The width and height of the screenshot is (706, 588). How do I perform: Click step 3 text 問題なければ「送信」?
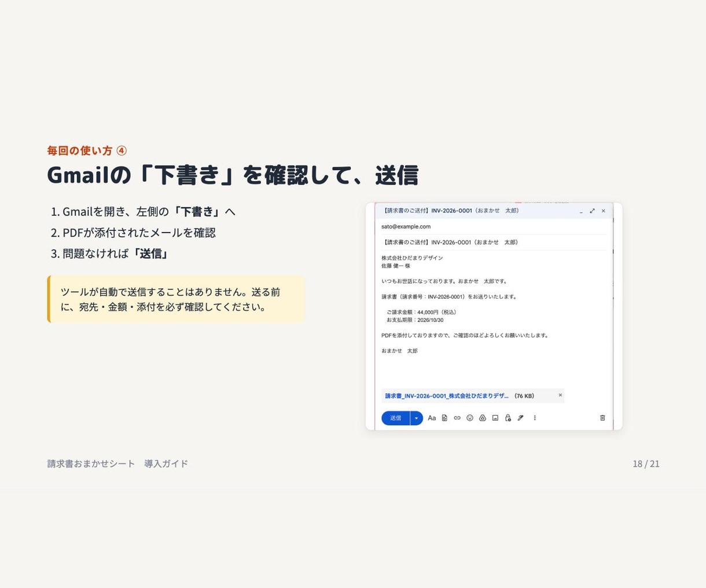(115, 253)
